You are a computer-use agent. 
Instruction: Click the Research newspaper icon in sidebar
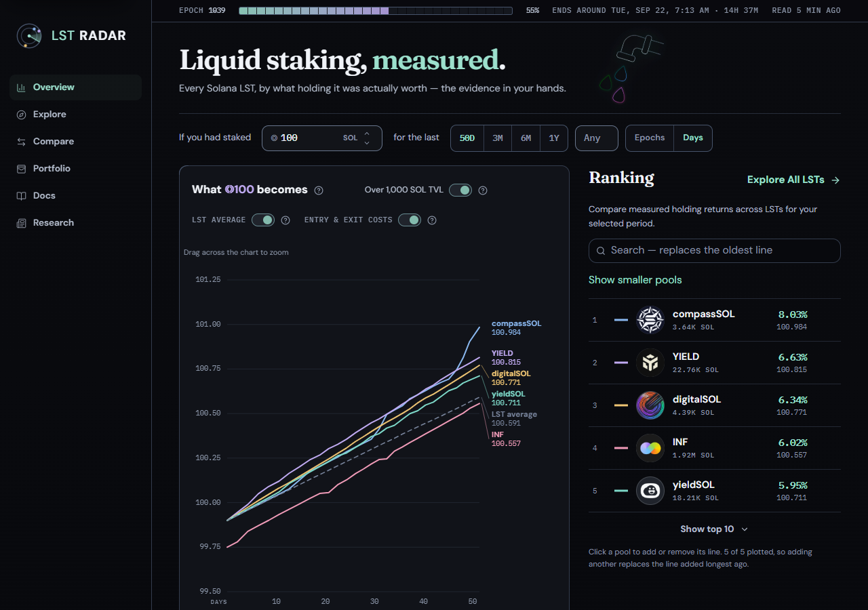[x=21, y=223]
